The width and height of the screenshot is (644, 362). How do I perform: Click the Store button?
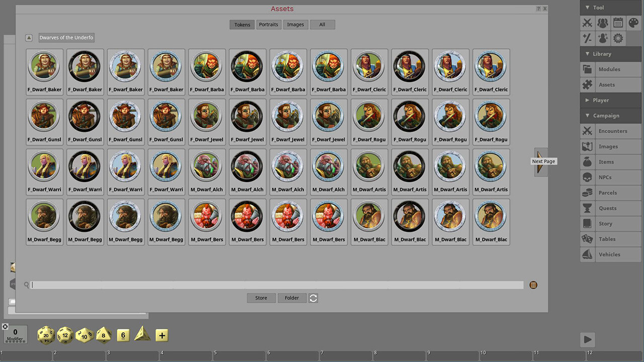coord(261,298)
